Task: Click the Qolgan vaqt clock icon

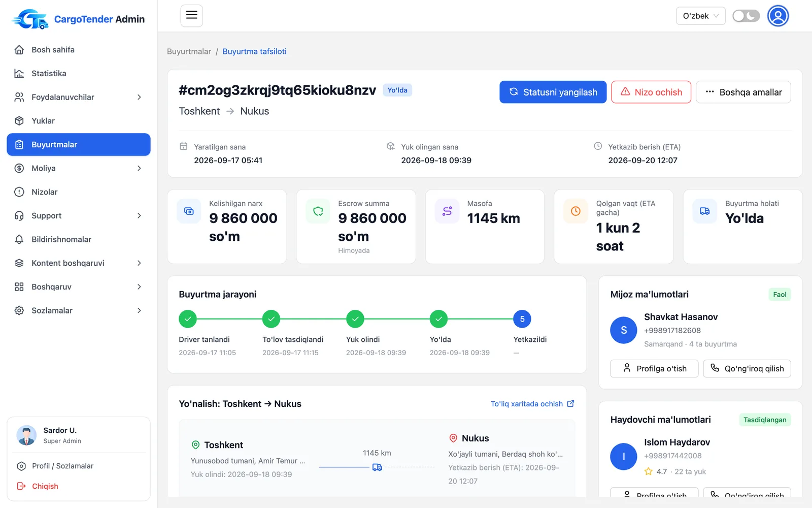Action: [576, 211]
